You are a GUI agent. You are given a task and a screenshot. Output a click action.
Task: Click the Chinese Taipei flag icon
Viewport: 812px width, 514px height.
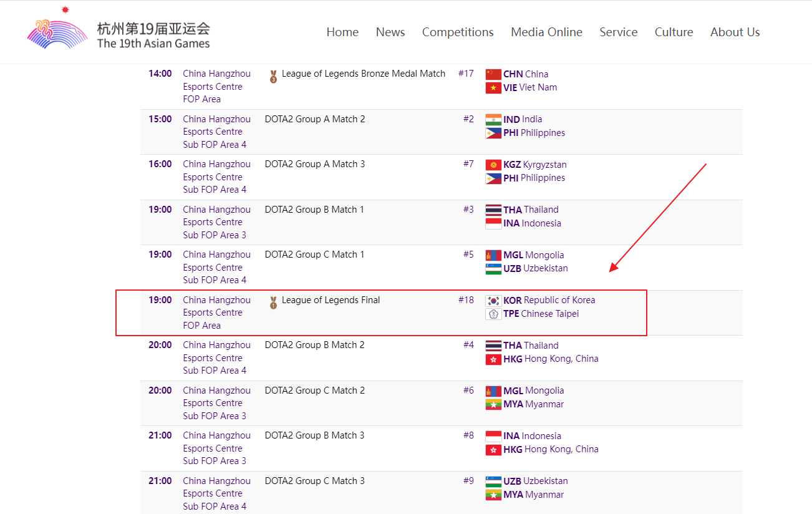tap(493, 314)
